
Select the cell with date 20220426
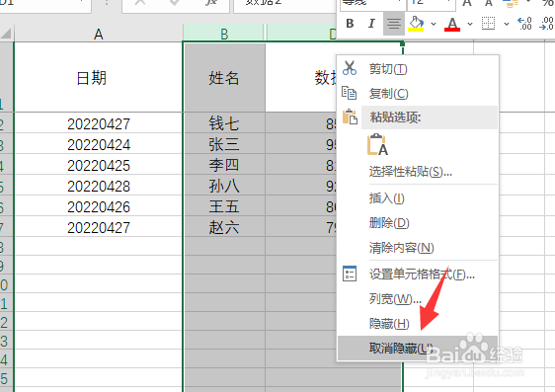click(x=99, y=206)
